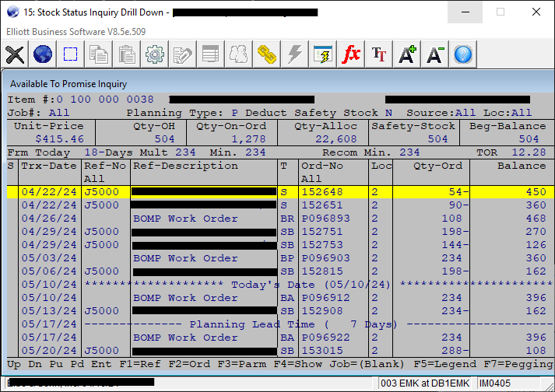Click F5=Legend in the bottom command bar

tap(444, 364)
